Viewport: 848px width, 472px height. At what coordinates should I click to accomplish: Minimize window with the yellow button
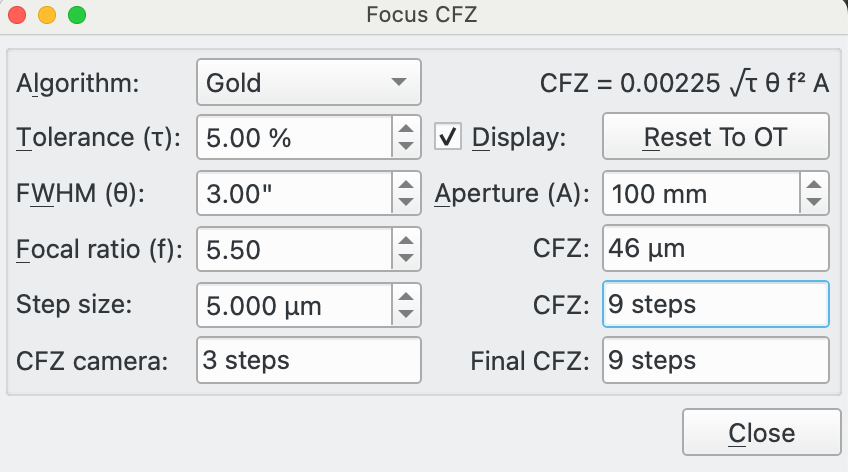(46, 16)
